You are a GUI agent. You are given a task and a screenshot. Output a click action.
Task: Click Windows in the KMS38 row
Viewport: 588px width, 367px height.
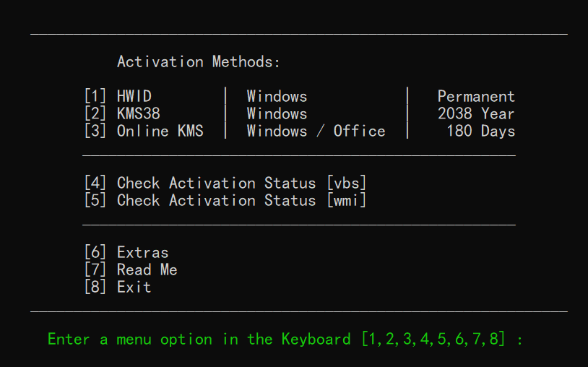point(277,114)
